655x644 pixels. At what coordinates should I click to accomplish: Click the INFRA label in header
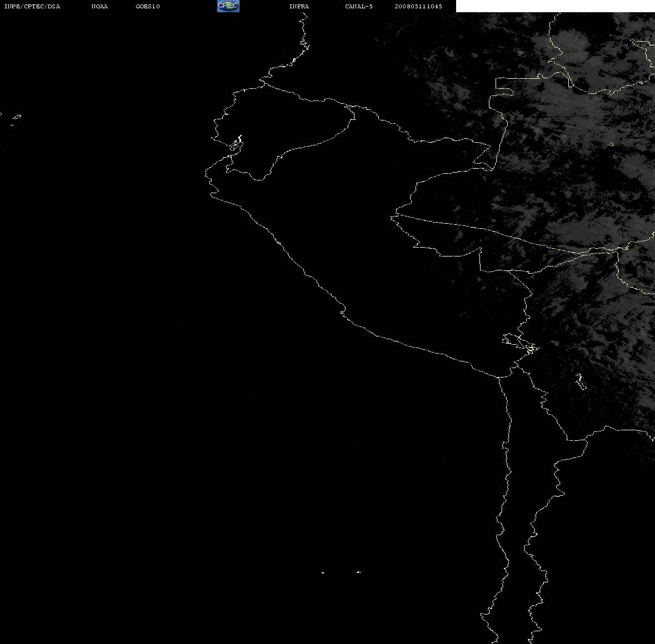tap(299, 6)
